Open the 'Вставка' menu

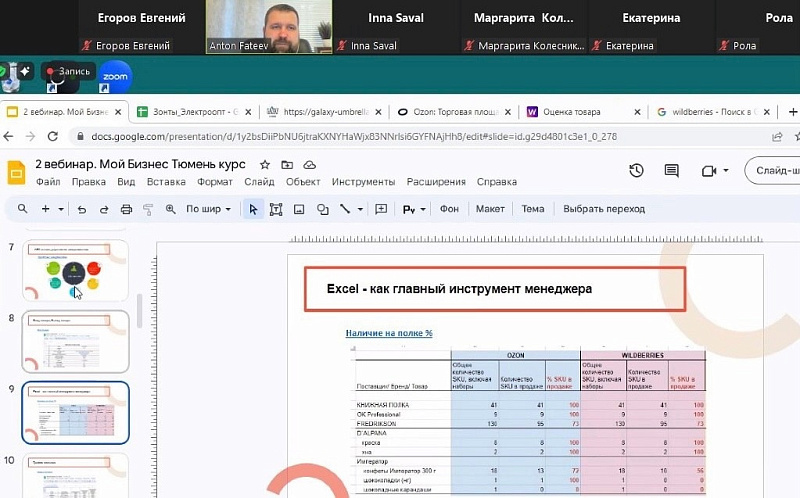pos(166,182)
